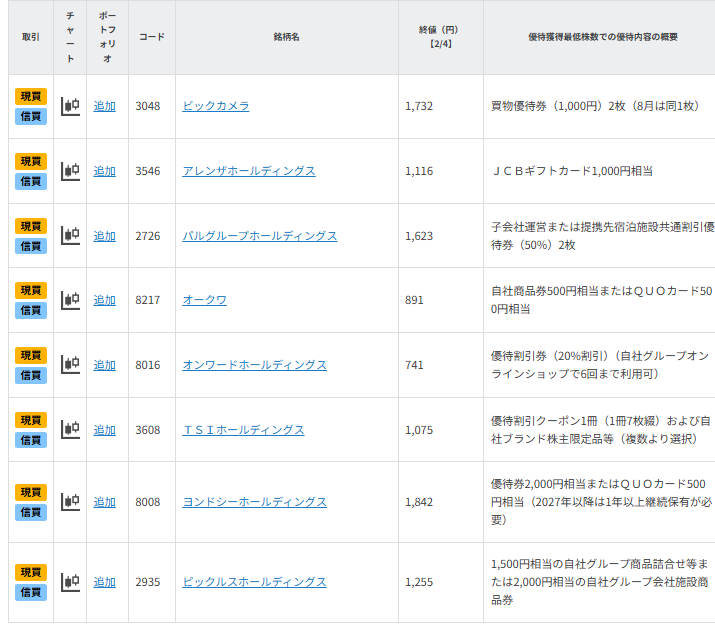This screenshot has height=634, width=715.
Task: Select the closing price 1,116
Action: [x=419, y=171]
